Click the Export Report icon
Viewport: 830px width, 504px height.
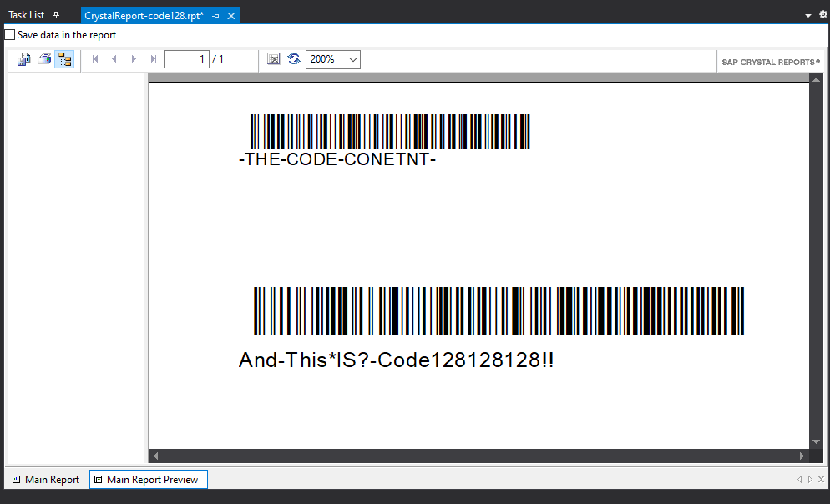[x=24, y=59]
